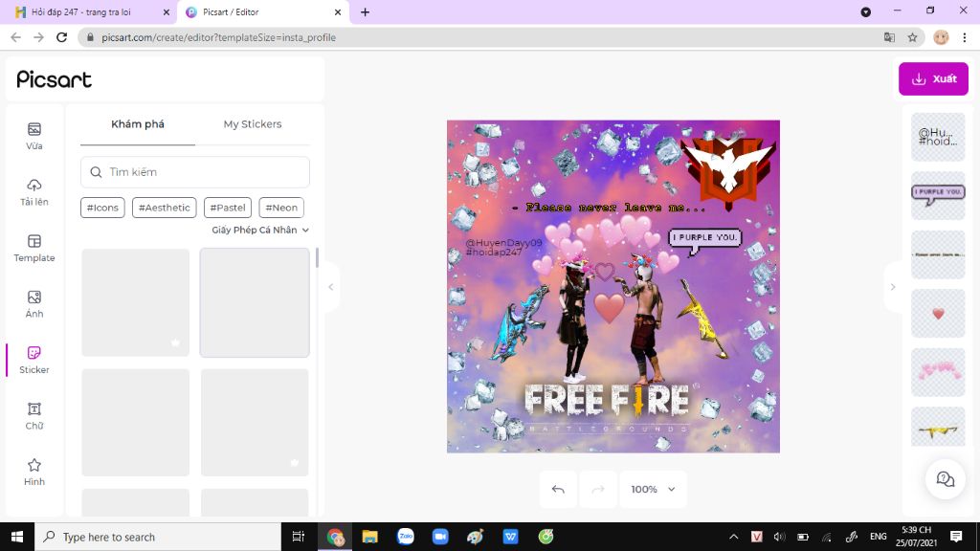Open the Chữ text tool

(x=33, y=416)
